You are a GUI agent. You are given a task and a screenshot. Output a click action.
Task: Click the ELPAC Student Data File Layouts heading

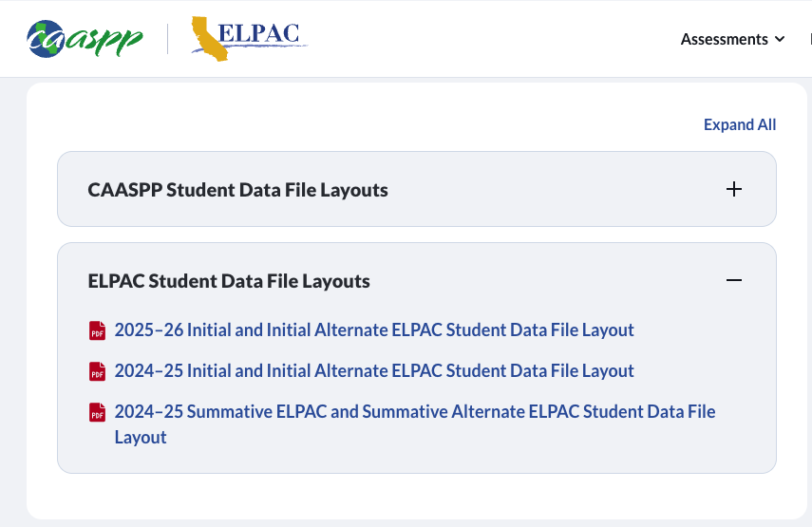coord(229,281)
